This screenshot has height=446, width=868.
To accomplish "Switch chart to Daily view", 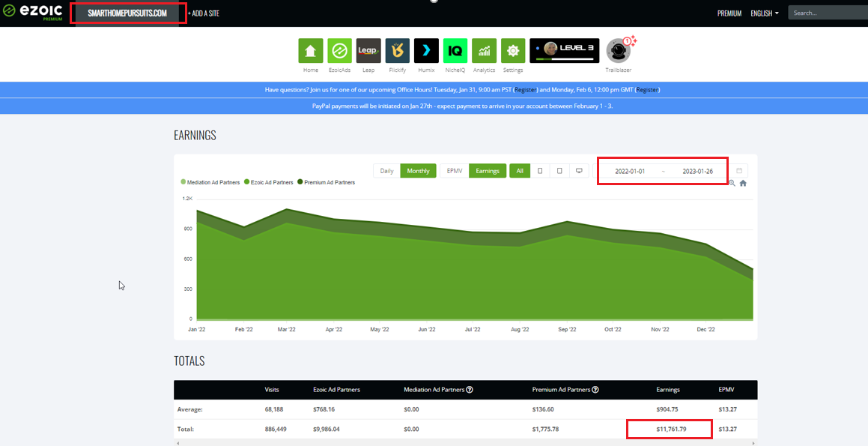I will 387,171.
